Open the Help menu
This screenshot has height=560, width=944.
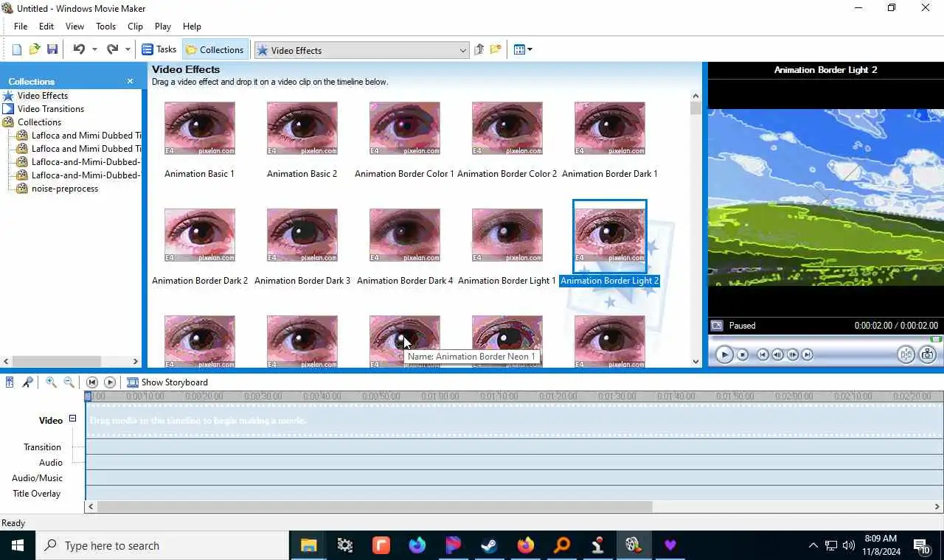192,26
